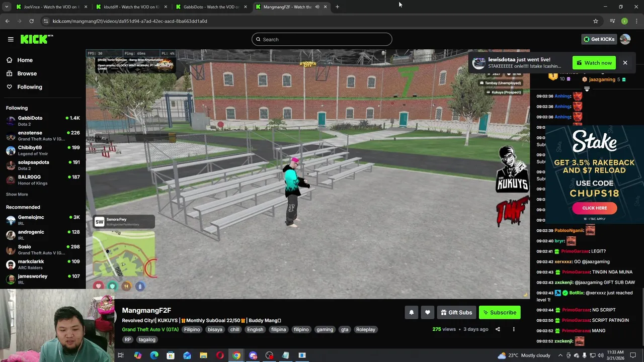Open the hamburger sidebar menu
This screenshot has height=362, width=644.
coord(11,39)
